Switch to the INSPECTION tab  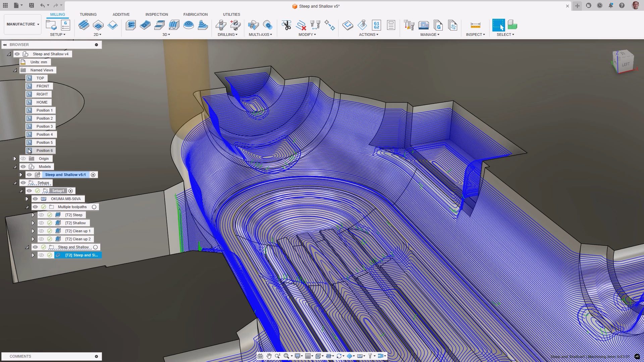tap(157, 14)
